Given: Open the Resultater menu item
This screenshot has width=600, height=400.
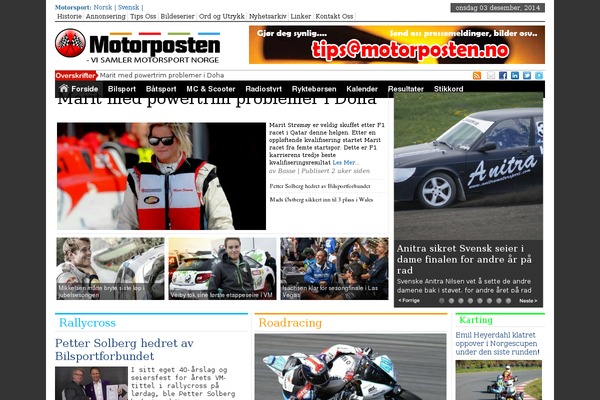Looking at the screenshot, I should tap(406, 89).
